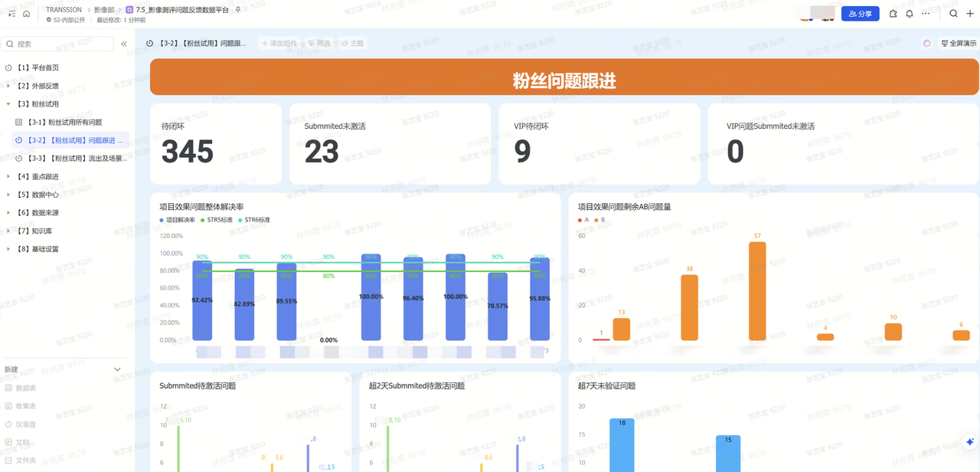Screen dimensions: 980x472
Task: Collapse the 【3】粉丝试用 tree node
Action: click(8, 104)
